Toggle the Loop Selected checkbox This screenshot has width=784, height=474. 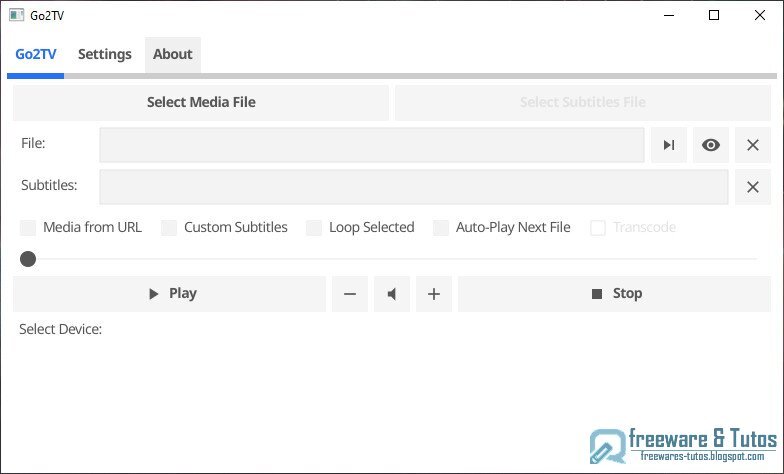[315, 228]
